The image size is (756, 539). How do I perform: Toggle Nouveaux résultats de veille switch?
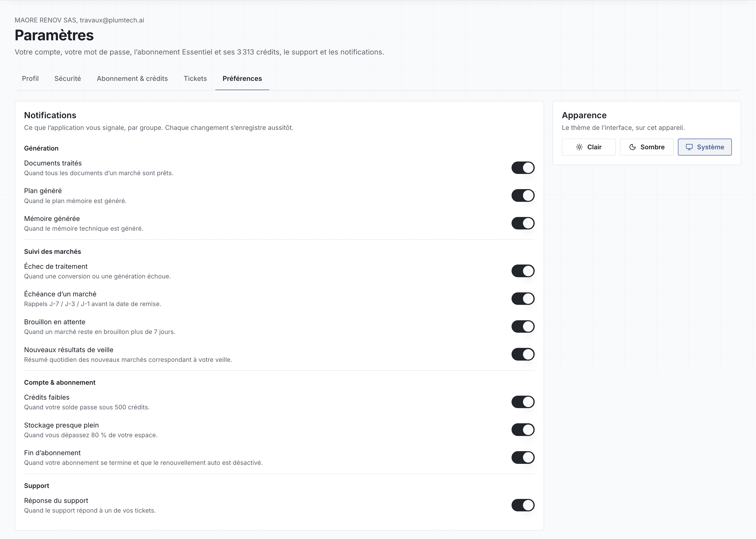click(522, 354)
